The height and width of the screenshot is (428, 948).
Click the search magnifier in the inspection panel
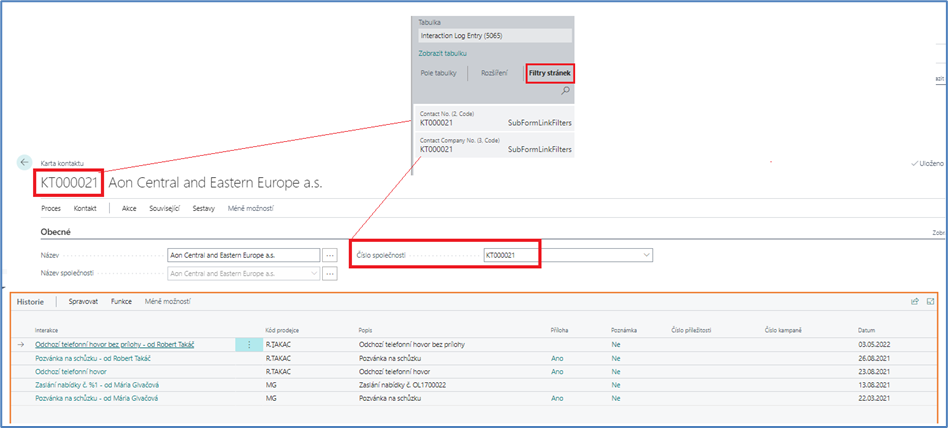[565, 90]
